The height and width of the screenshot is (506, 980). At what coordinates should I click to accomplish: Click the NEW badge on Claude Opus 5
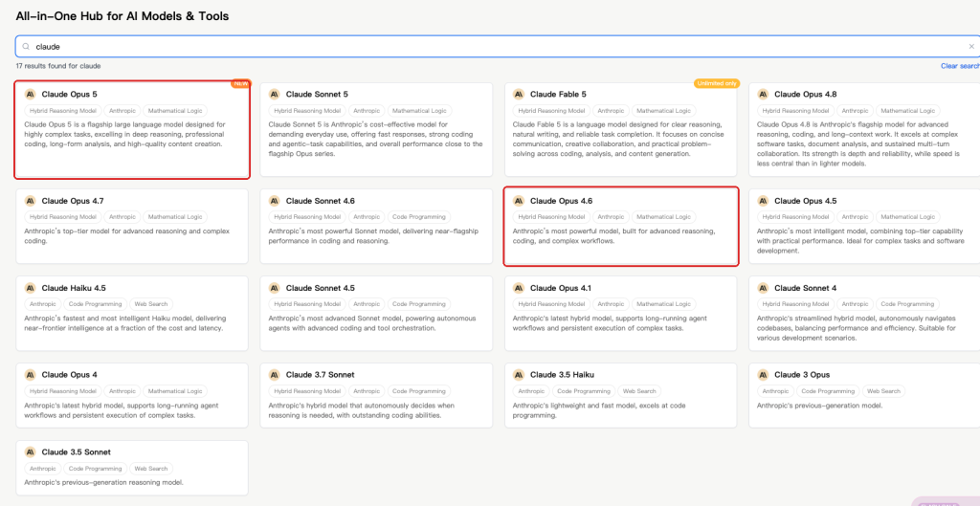pyautogui.click(x=240, y=83)
